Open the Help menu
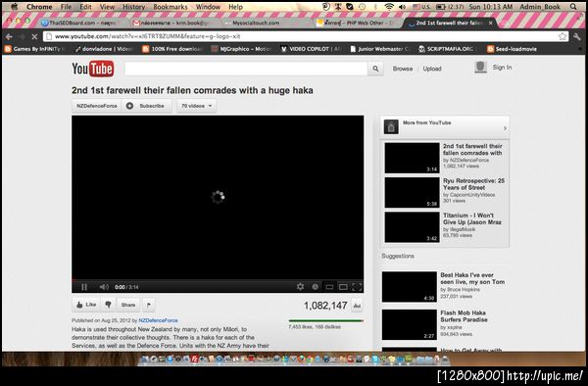Viewport: 588px width, 386px height. tap(235, 7)
